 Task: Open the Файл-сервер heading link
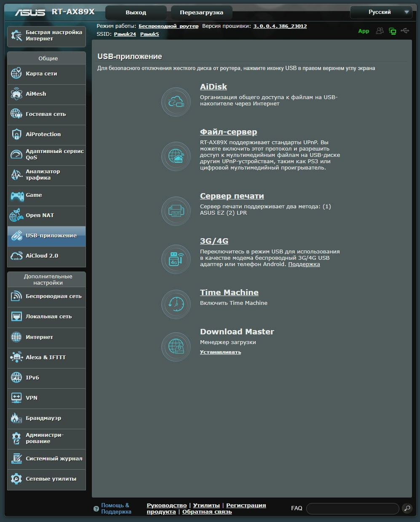[x=228, y=132]
